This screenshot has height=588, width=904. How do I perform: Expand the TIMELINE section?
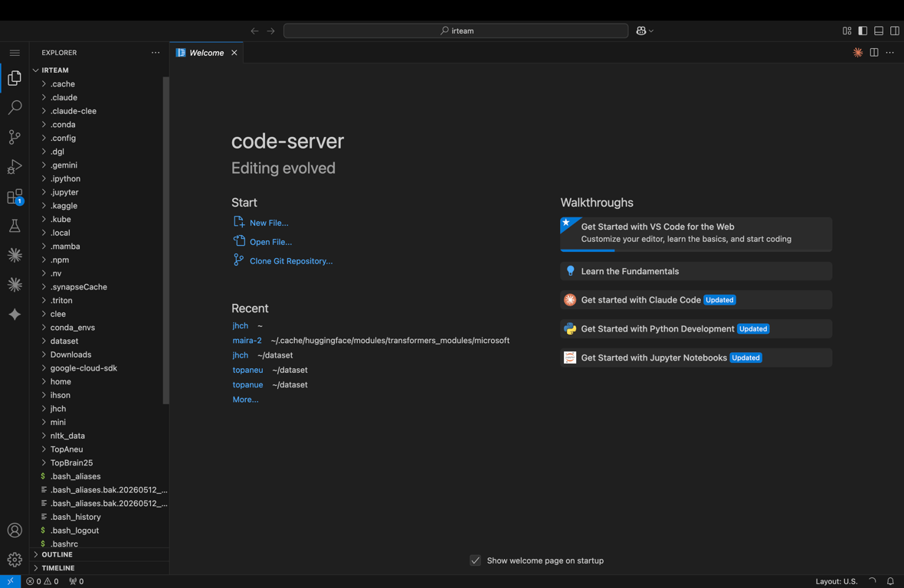99,568
